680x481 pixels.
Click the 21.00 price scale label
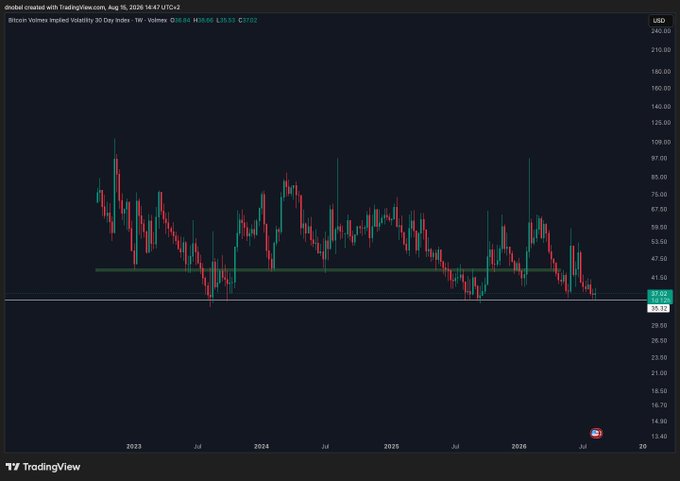(659, 373)
